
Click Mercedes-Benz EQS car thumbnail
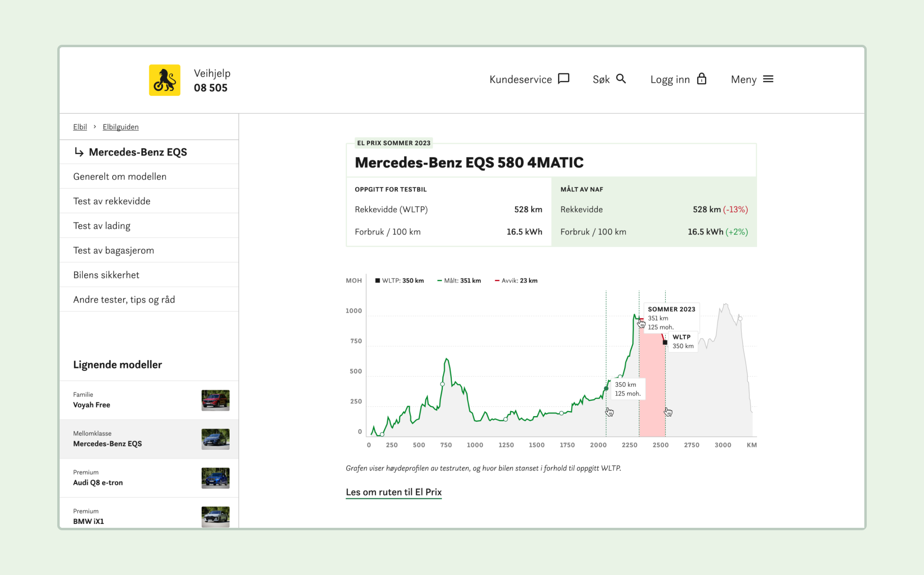point(215,439)
